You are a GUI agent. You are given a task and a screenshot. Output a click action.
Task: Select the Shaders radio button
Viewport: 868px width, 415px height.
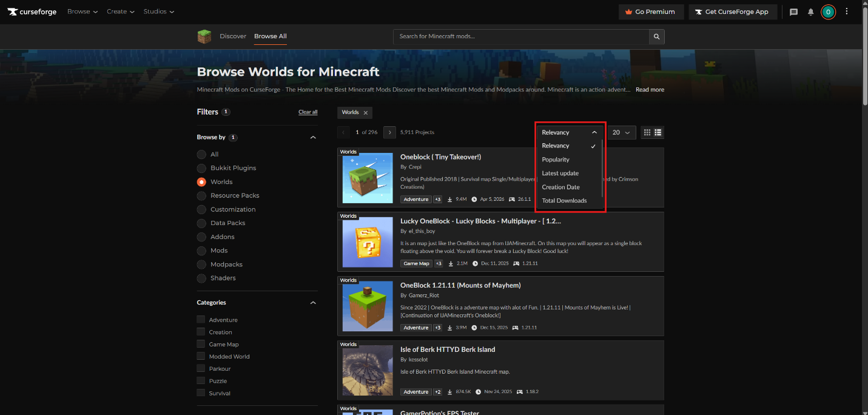[201, 278]
